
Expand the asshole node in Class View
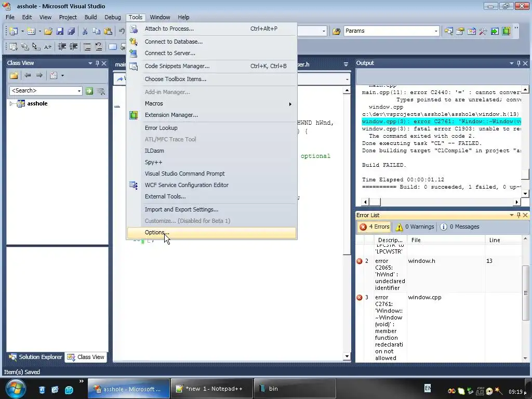(x=11, y=103)
